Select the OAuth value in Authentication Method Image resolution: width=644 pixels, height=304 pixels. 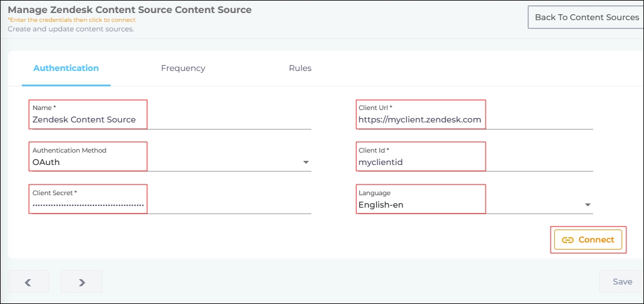(46, 162)
